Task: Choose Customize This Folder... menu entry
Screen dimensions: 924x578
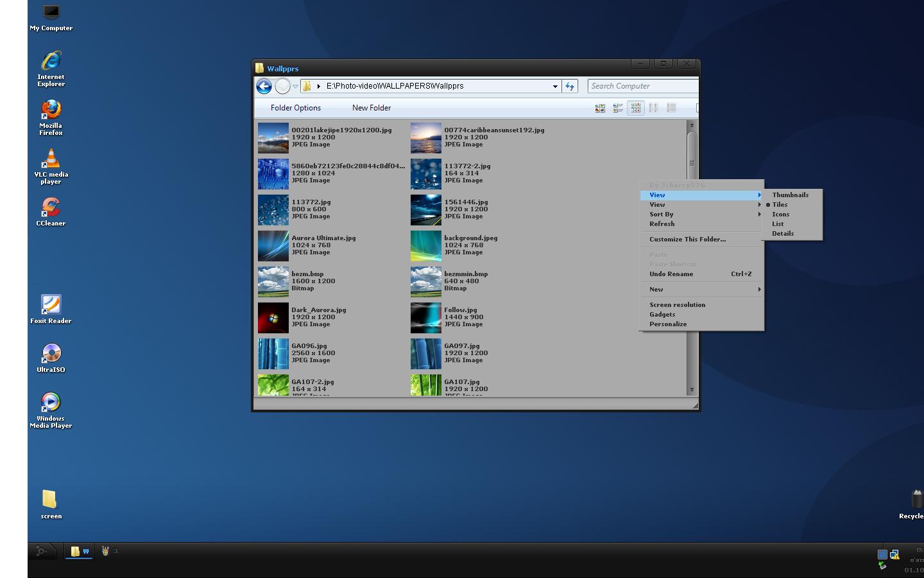Action: click(687, 240)
